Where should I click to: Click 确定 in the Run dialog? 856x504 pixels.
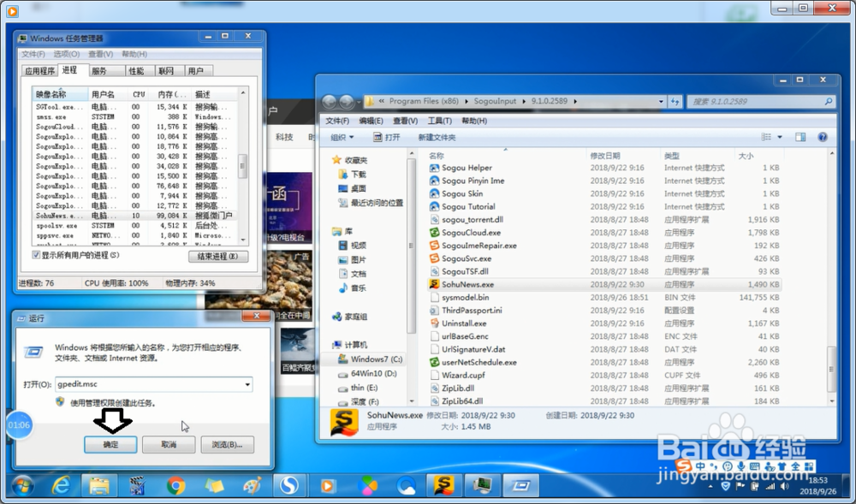tap(110, 445)
